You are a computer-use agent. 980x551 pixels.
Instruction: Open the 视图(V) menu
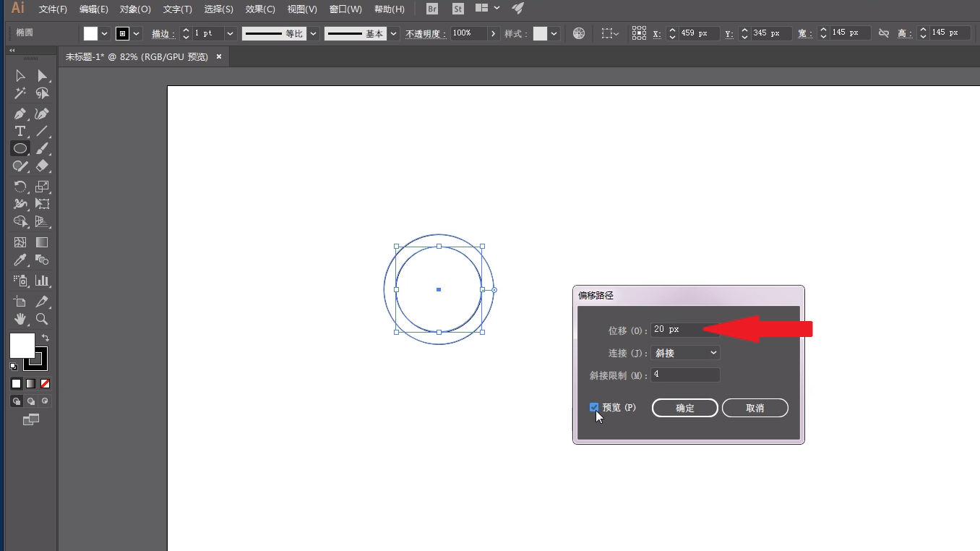pos(302,9)
